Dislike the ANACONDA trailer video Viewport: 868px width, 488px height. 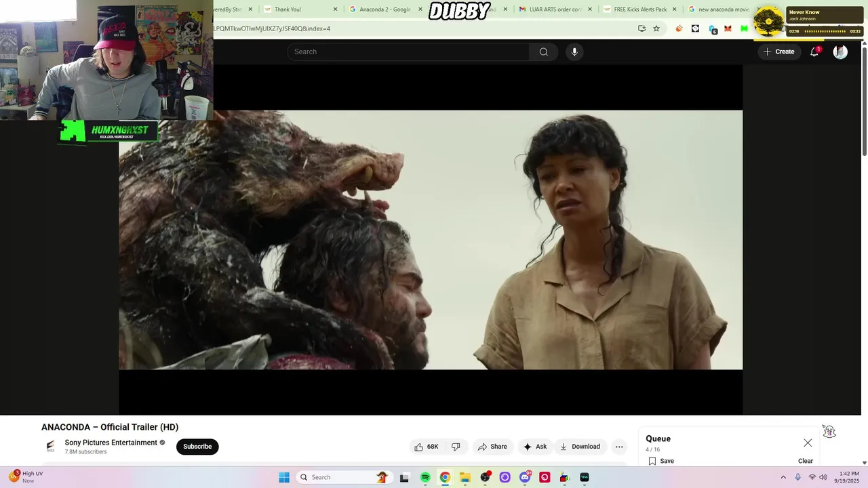point(456,447)
